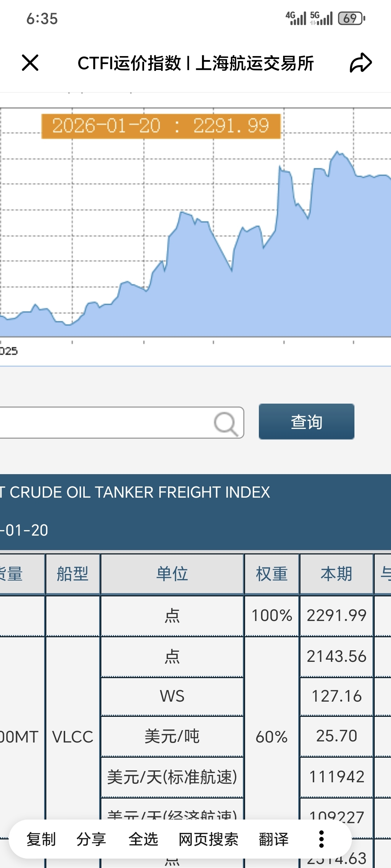Viewport: 391px width, 868px height.
Task: Select the 2291.99 index value cell
Action: (x=336, y=616)
